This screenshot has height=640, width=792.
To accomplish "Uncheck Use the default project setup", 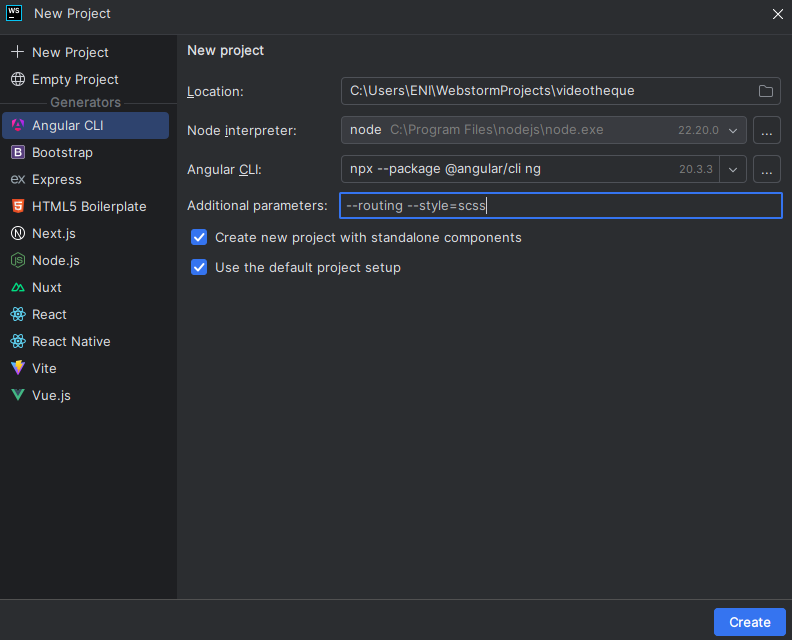I will click(199, 268).
